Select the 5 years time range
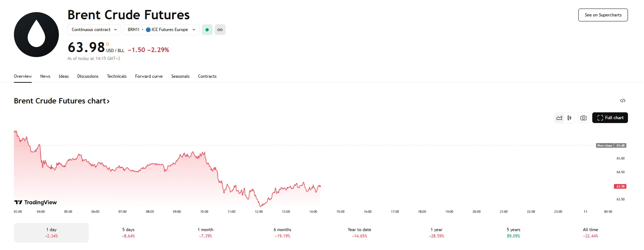 [513, 233]
